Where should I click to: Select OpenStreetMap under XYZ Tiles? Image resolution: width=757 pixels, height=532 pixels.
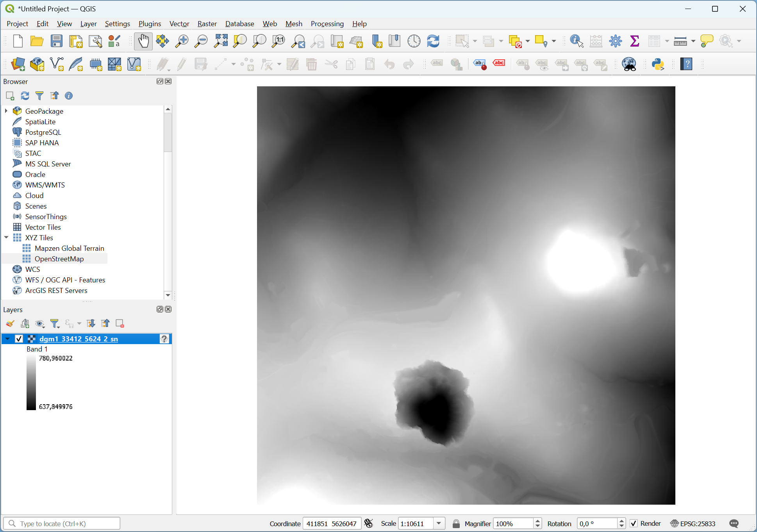pyautogui.click(x=59, y=259)
